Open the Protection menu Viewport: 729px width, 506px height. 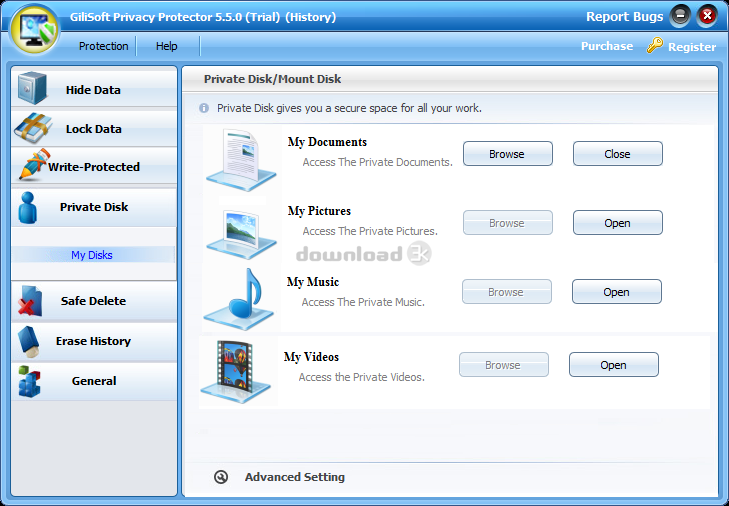[x=103, y=46]
